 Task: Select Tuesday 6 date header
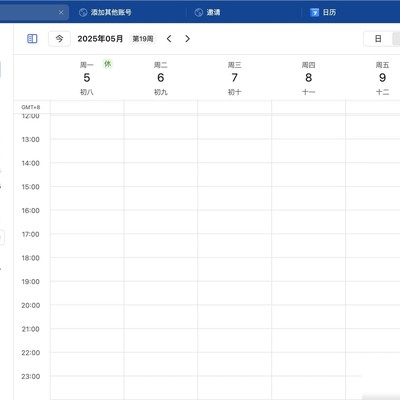click(161, 78)
